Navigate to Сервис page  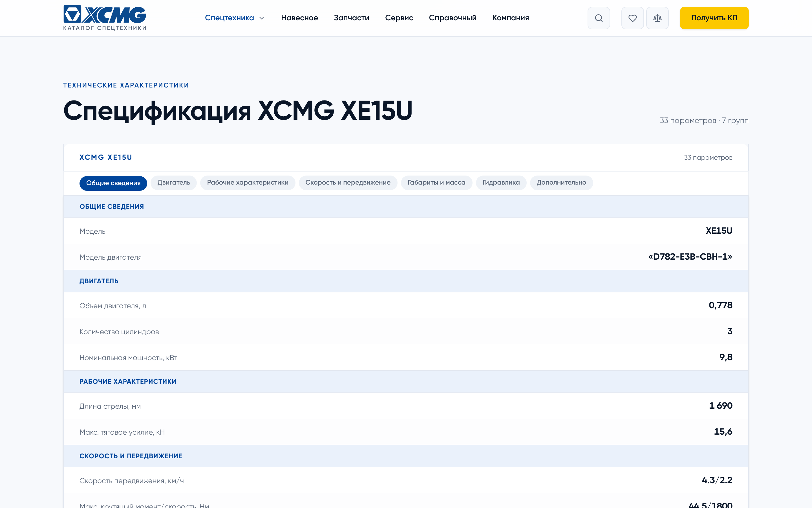click(399, 18)
